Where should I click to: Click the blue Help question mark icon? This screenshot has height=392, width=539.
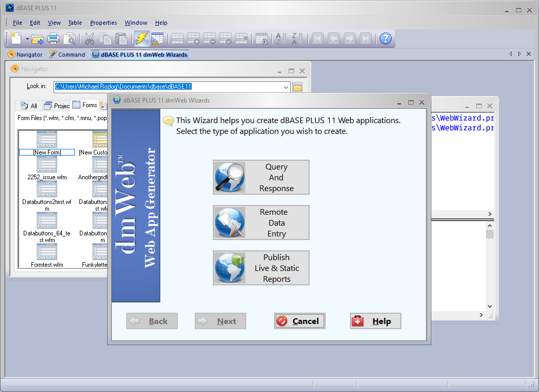click(x=385, y=39)
